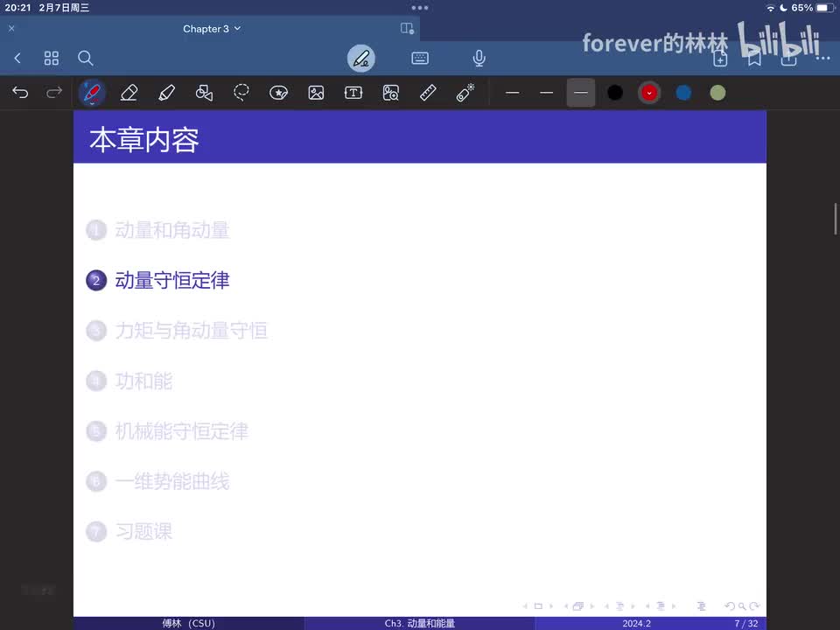Image resolution: width=840 pixels, height=630 pixels.
Task: Choose the selected thick stroke width
Action: tap(581, 93)
